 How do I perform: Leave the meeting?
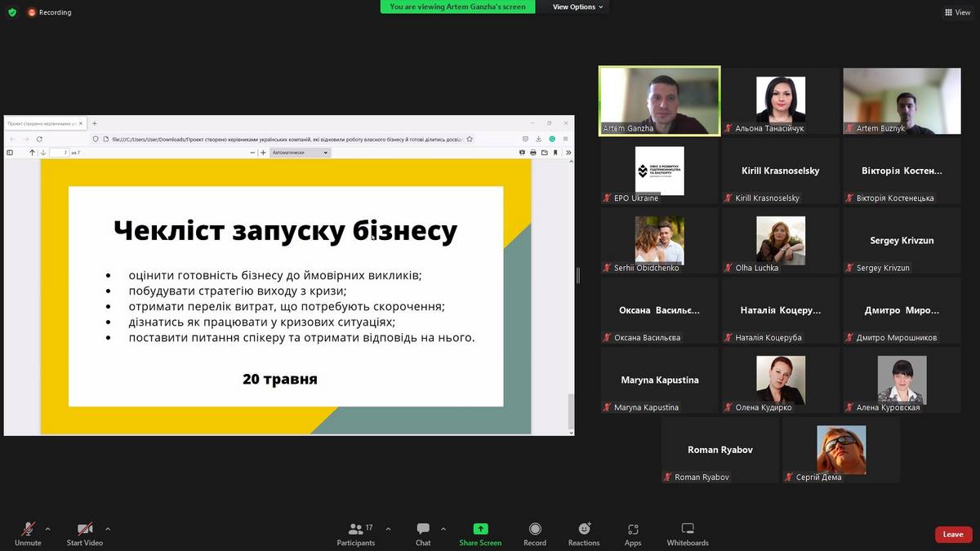[x=953, y=535]
